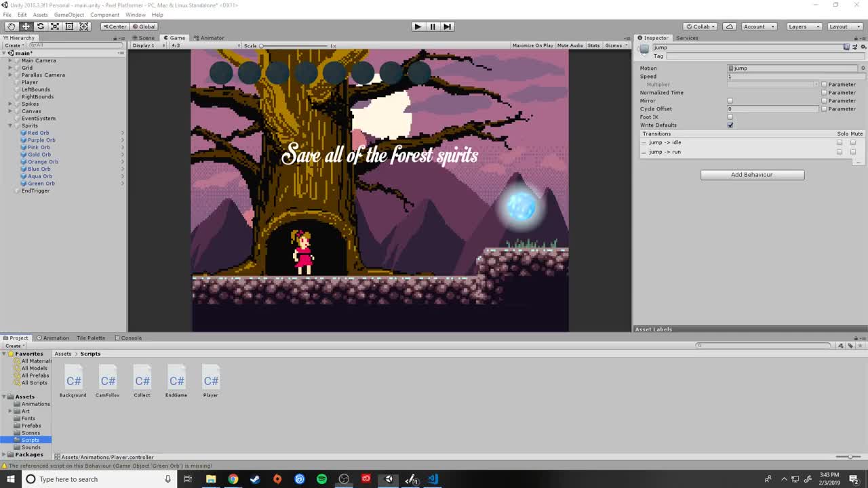Select the Move tool
The image size is (868, 488).
[x=26, y=26]
